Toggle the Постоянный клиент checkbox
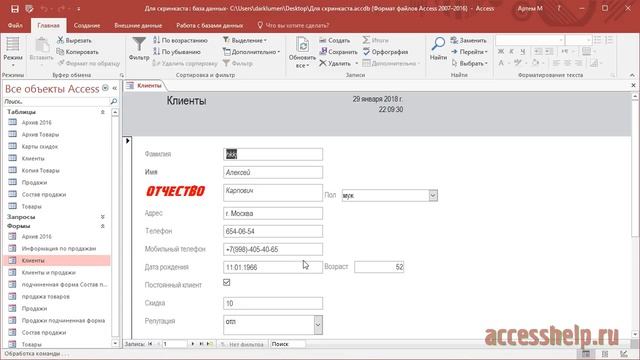 (x=227, y=282)
